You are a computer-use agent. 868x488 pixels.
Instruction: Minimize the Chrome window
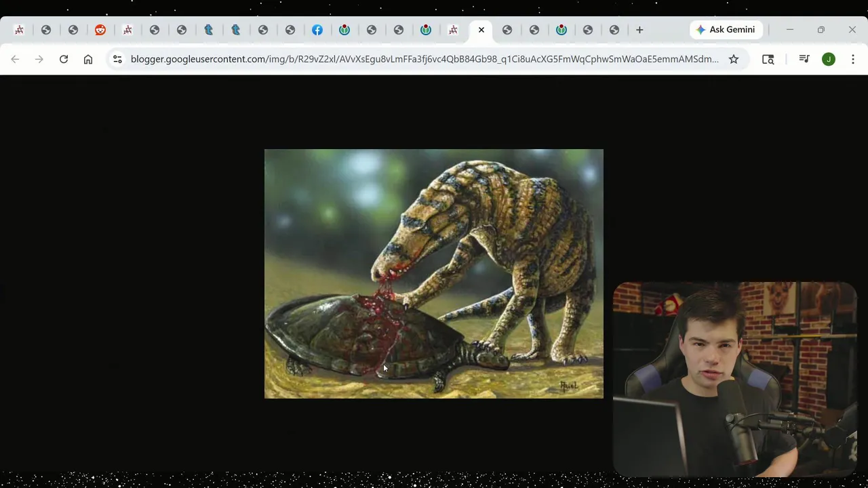790,30
